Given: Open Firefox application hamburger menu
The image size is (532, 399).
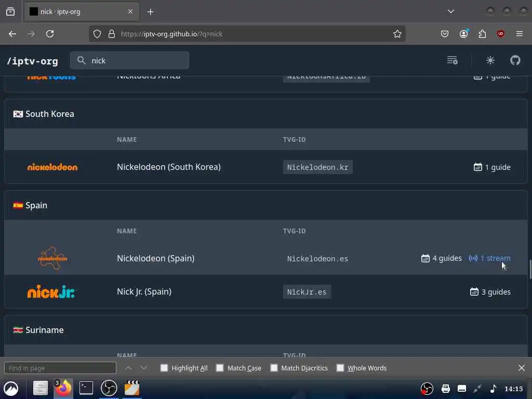Looking at the screenshot, I should pyautogui.click(x=520, y=34).
